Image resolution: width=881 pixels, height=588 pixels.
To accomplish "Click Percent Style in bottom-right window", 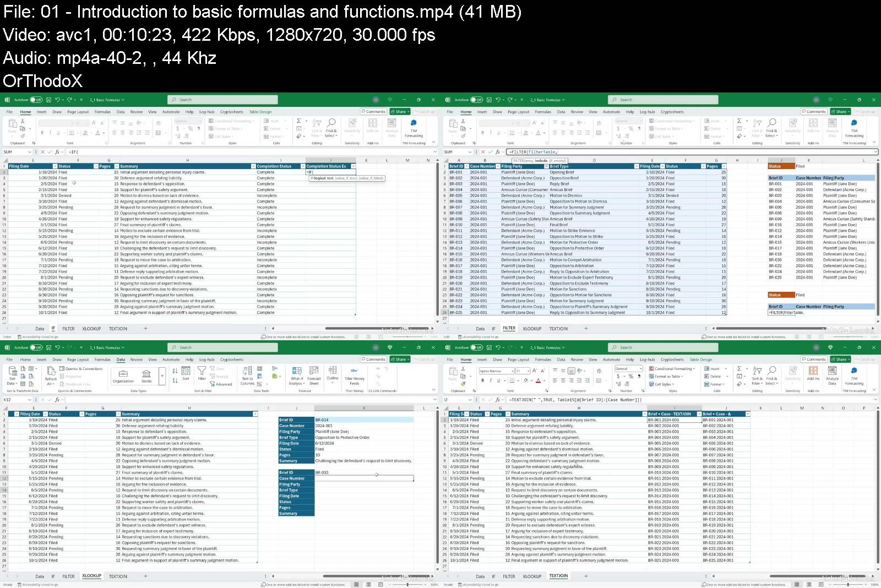I will tap(631, 377).
